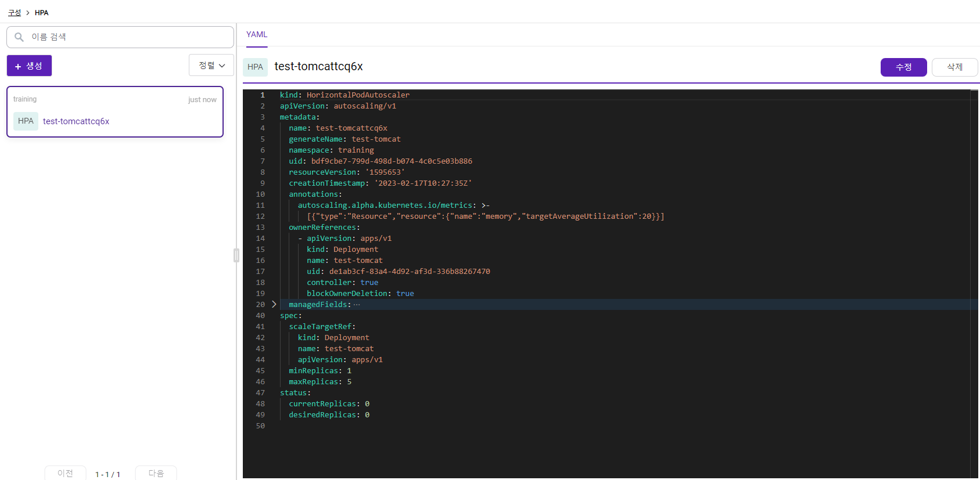The width and height of the screenshot is (980, 480).
Task: Click the 'blockOwnerDeletion: true' line
Action: pyautogui.click(x=360, y=293)
